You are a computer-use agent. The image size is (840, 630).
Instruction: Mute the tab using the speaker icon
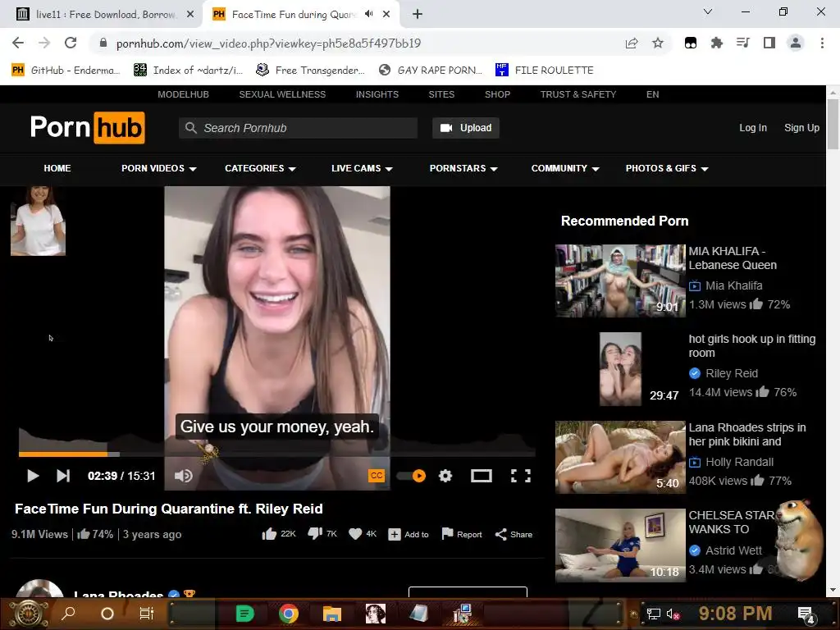pyautogui.click(x=368, y=14)
